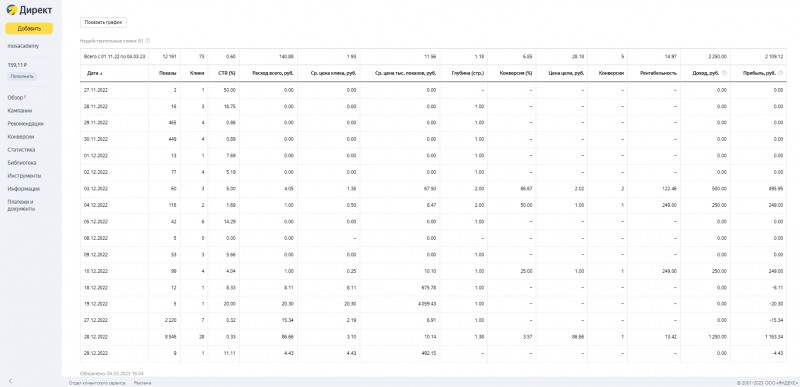The image size is (800, 387).
Task: Click the mosacademy account name
Action: coord(23,46)
